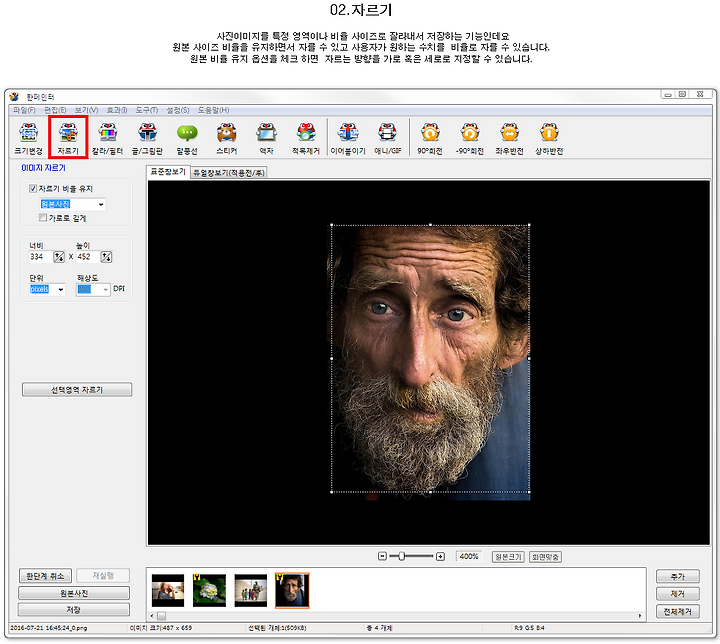Open the 효과(I) menu
This screenshot has height=644, width=720.
coord(117,110)
